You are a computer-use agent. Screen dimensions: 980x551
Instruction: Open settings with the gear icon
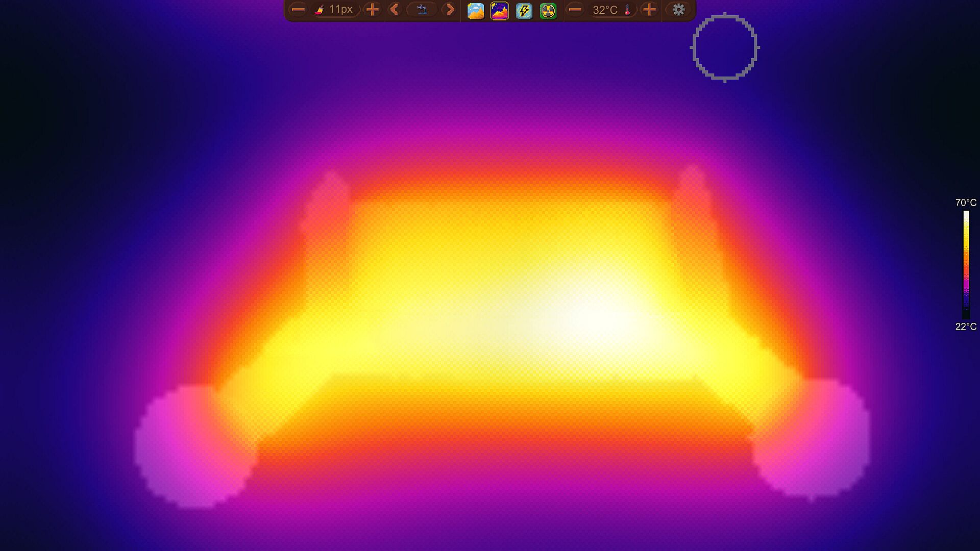(678, 10)
